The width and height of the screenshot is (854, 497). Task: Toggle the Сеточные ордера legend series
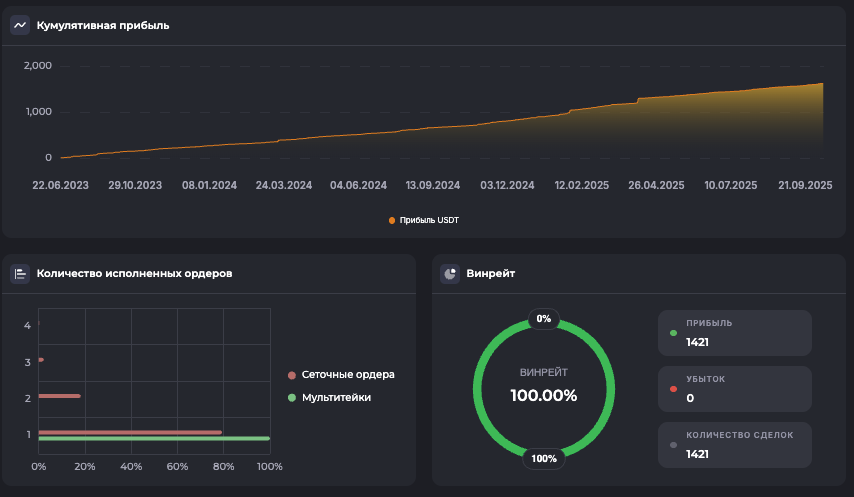348,375
